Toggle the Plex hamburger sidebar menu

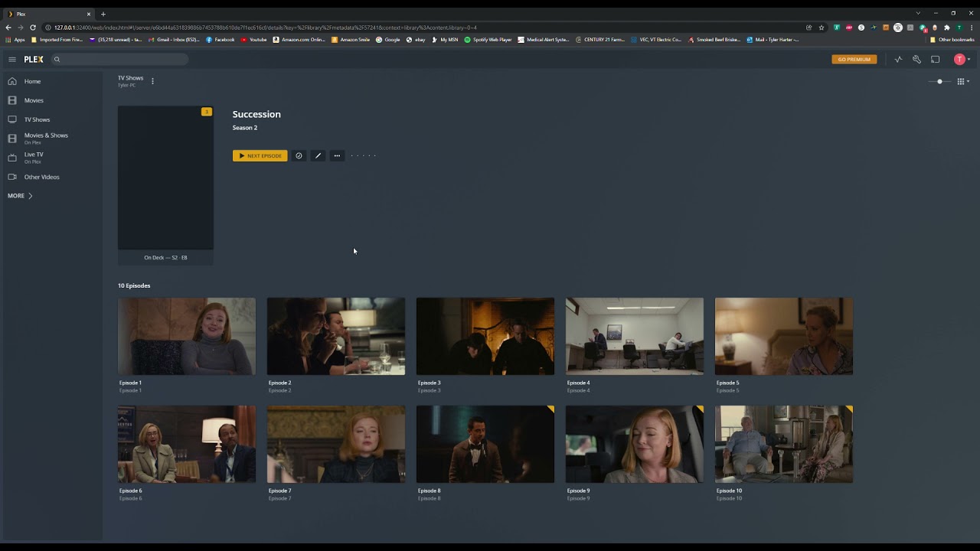point(11,59)
